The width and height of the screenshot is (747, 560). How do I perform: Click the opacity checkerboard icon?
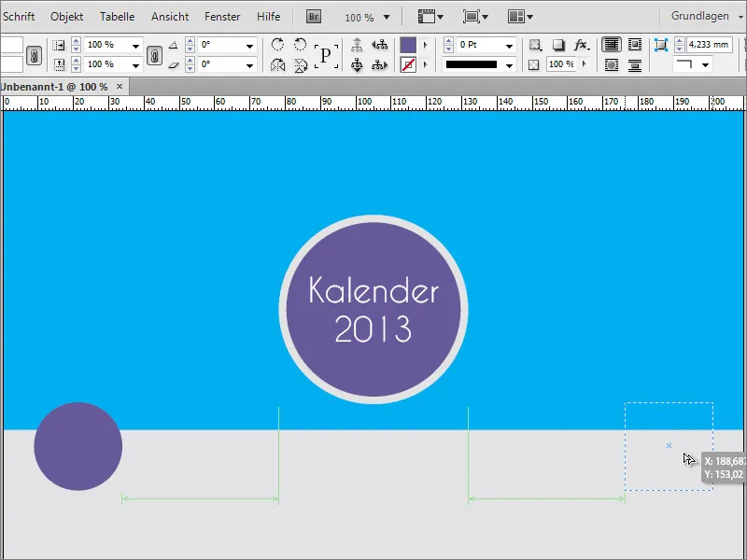tap(534, 64)
